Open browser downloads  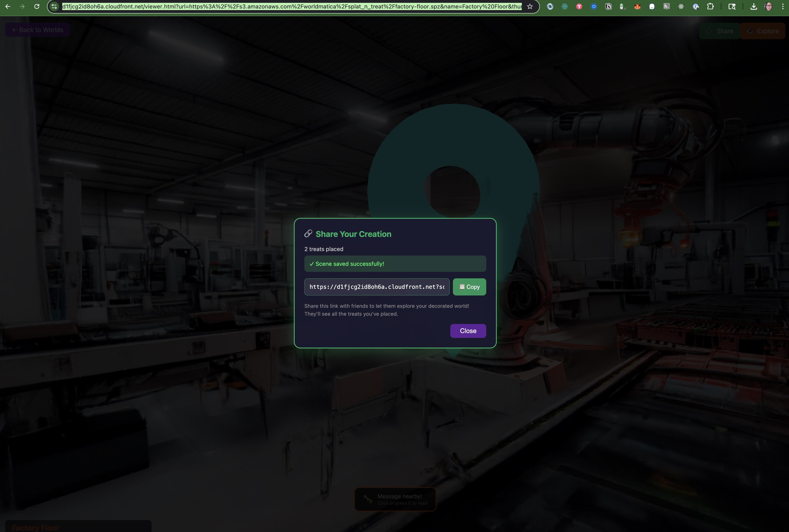[753, 6]
